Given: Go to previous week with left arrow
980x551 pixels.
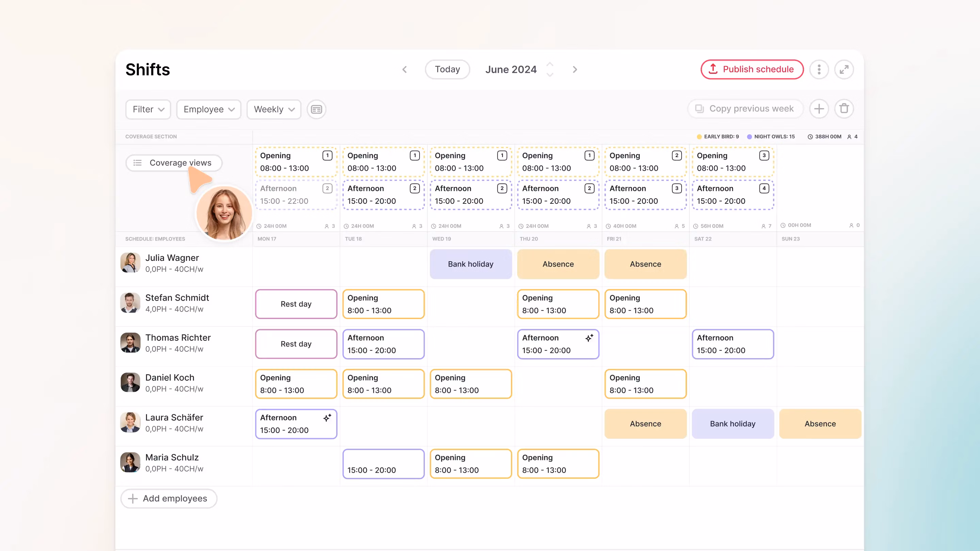Looking at the screenshot, I should tap(404, 70).
